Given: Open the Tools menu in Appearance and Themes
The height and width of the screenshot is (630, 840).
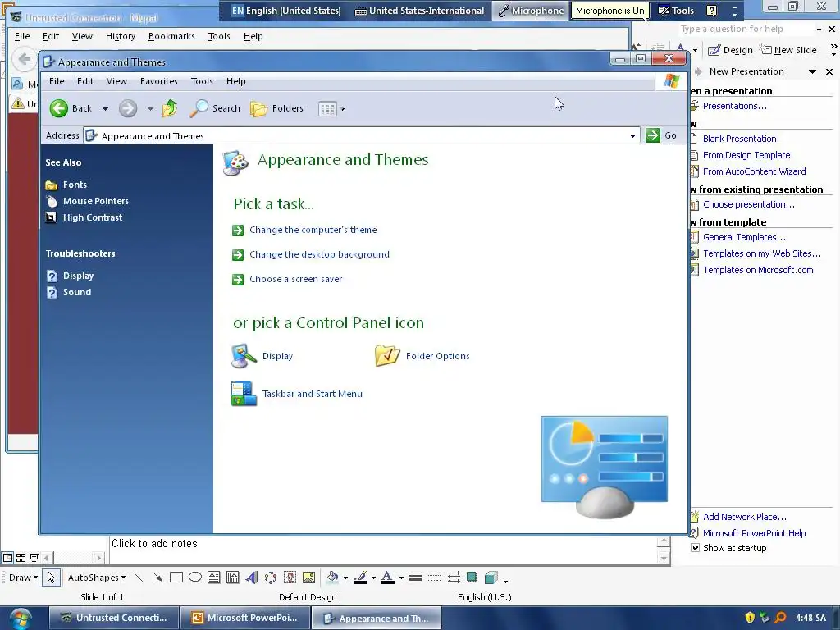Looking at the screenshot, I should pyautogui.click(x=202, y=81).
